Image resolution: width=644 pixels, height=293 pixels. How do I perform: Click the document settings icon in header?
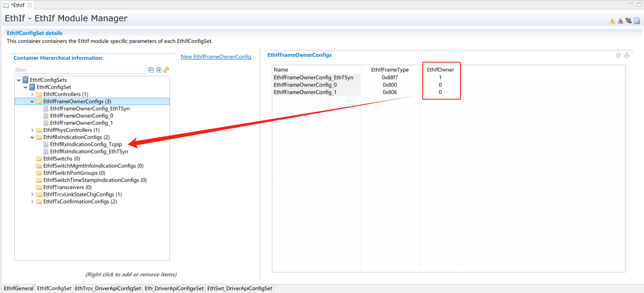[x=637, y=21]
